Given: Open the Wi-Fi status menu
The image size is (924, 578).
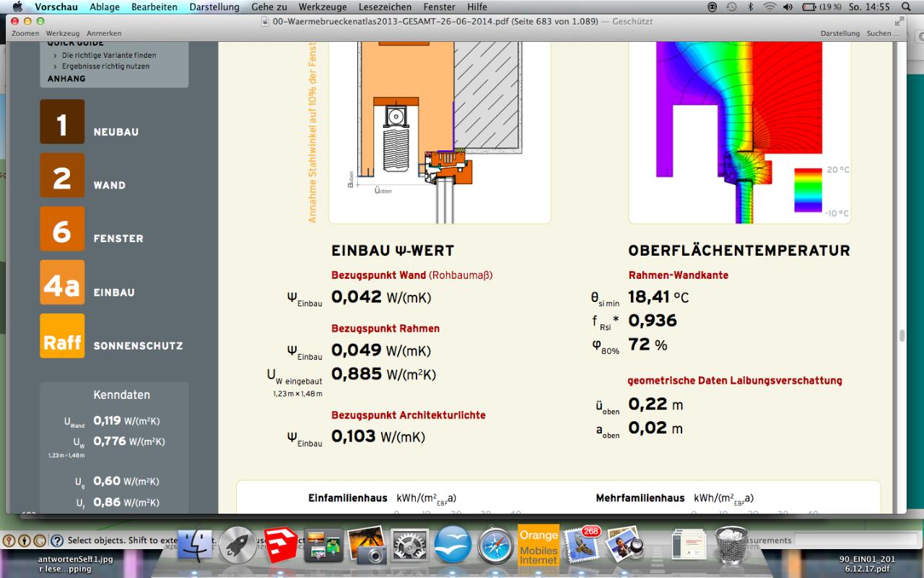Looking at the screenshot, I should [770, 7].
